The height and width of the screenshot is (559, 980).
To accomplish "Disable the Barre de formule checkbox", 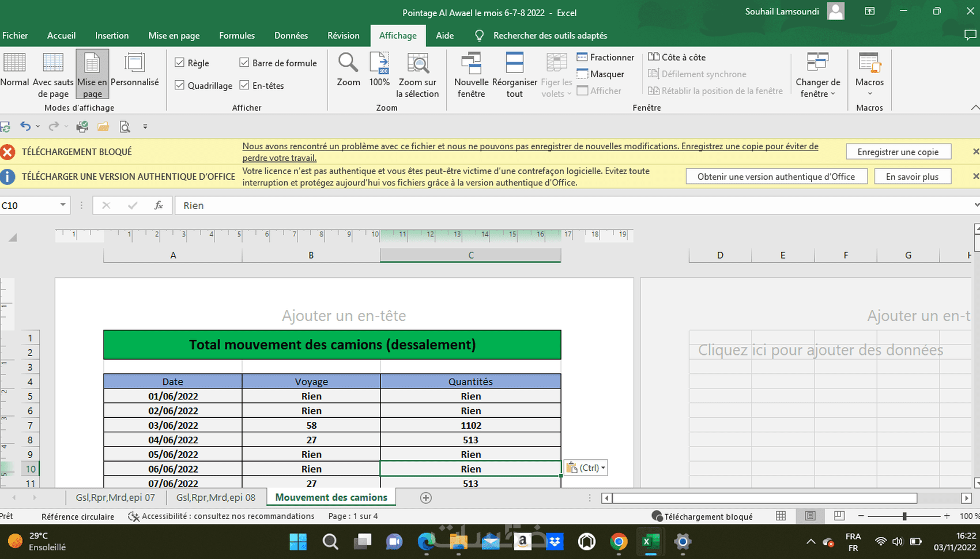I will (x=244, y=63).
